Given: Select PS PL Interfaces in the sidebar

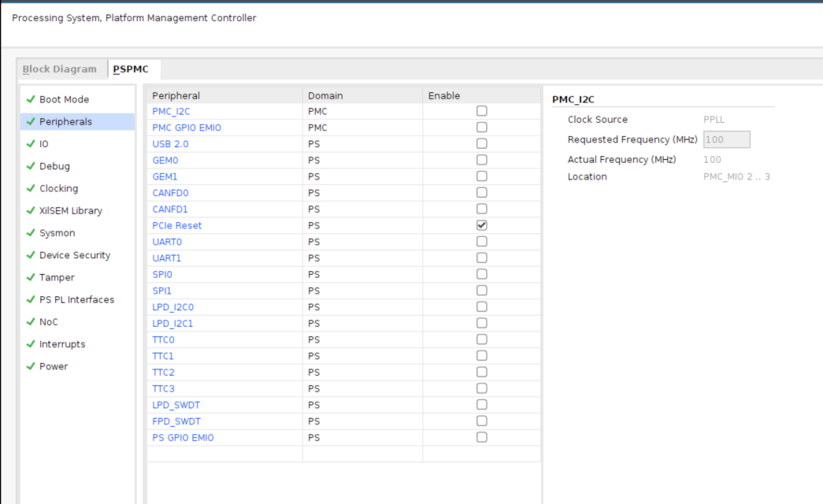Looking at the screenshot, I should [x=76, y=300].
